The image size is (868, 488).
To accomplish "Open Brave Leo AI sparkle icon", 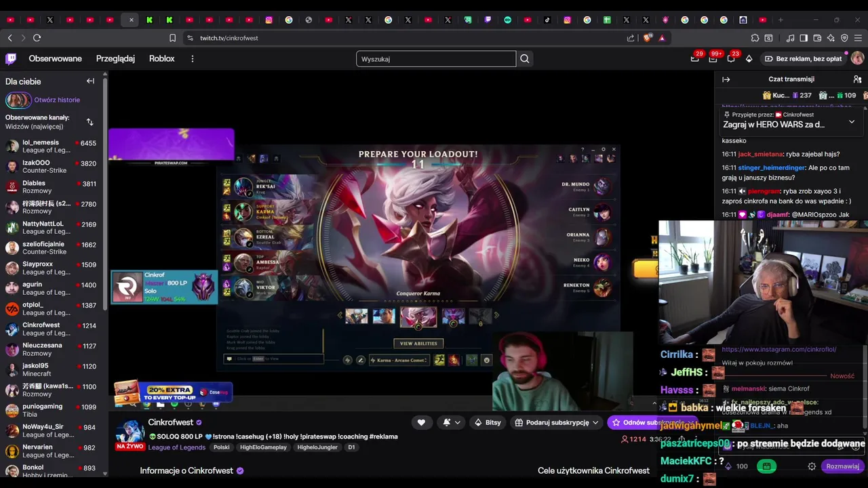I will pyautogui.click(x=831, y=38).
